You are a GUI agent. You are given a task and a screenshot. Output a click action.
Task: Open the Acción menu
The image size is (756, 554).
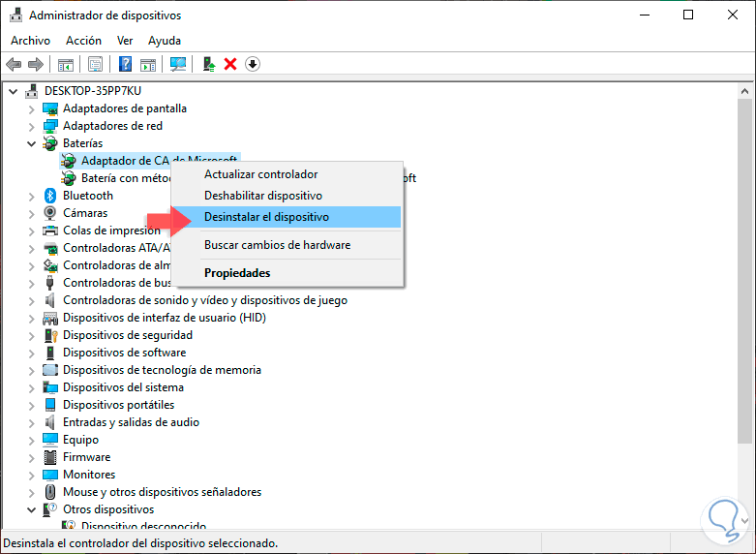click(84, 41)
